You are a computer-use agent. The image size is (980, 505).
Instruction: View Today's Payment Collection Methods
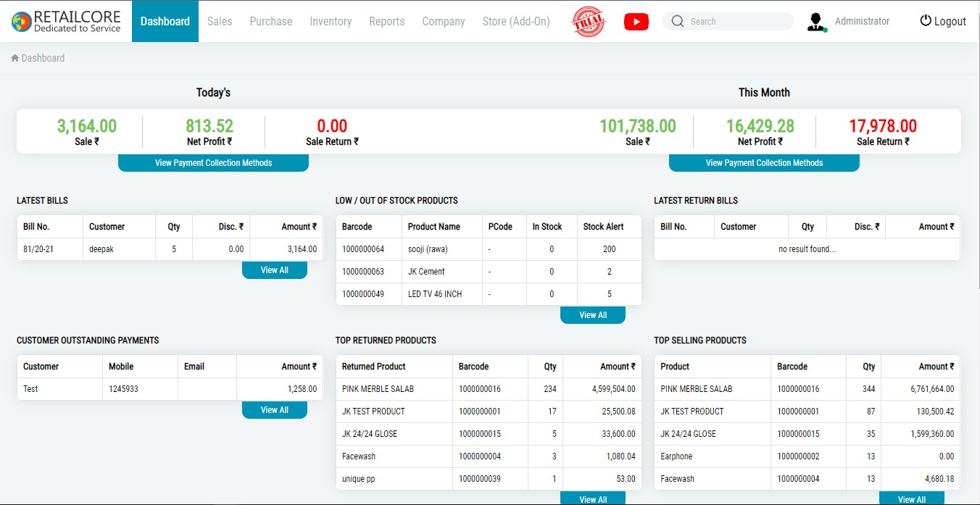coord(213,163)
